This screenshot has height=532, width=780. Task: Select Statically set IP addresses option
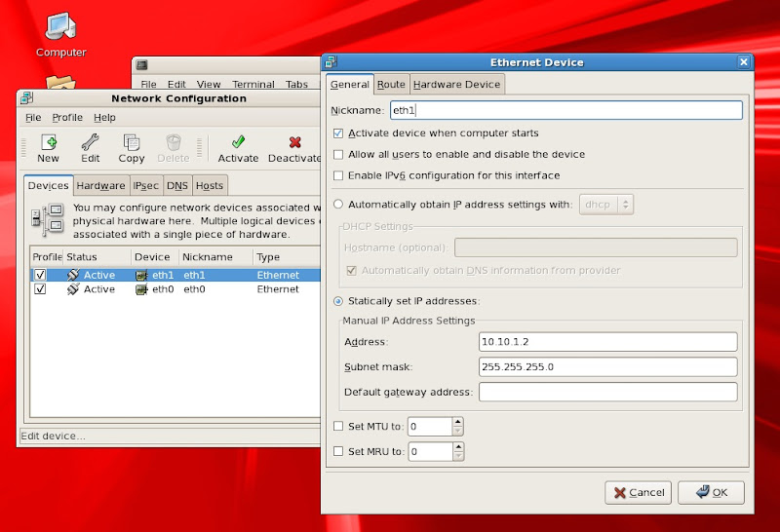coord(338,301)
